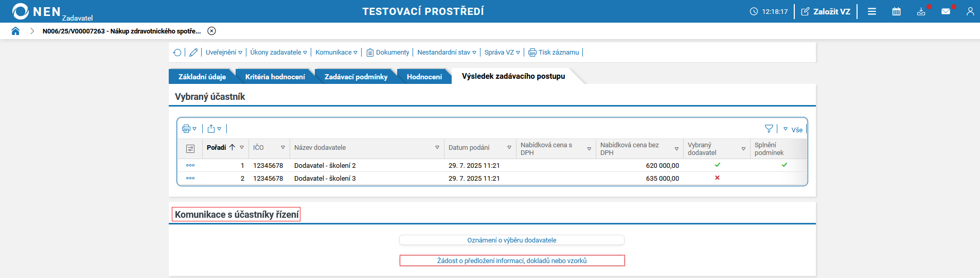
Task: Open the Vše filter dropdown
Action: pyautogui.click(x=793, y=129)
